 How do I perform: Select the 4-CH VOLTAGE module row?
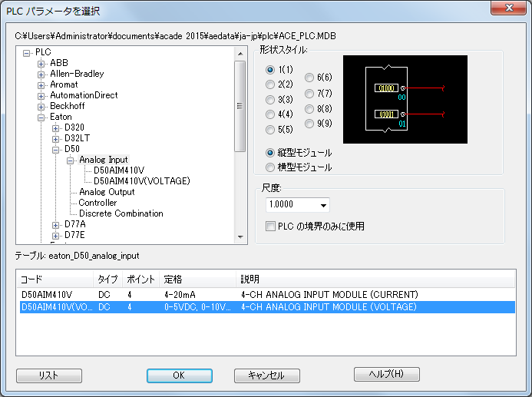coord(267,307)
